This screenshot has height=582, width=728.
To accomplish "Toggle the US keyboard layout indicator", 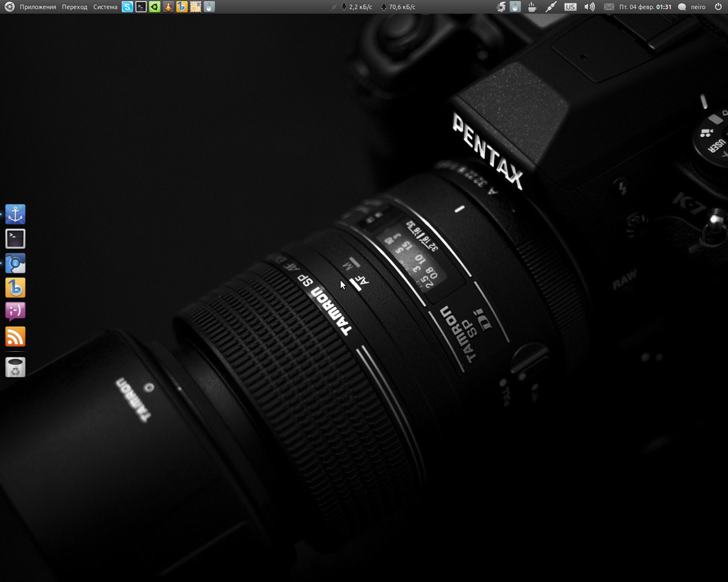I will 570,7.
